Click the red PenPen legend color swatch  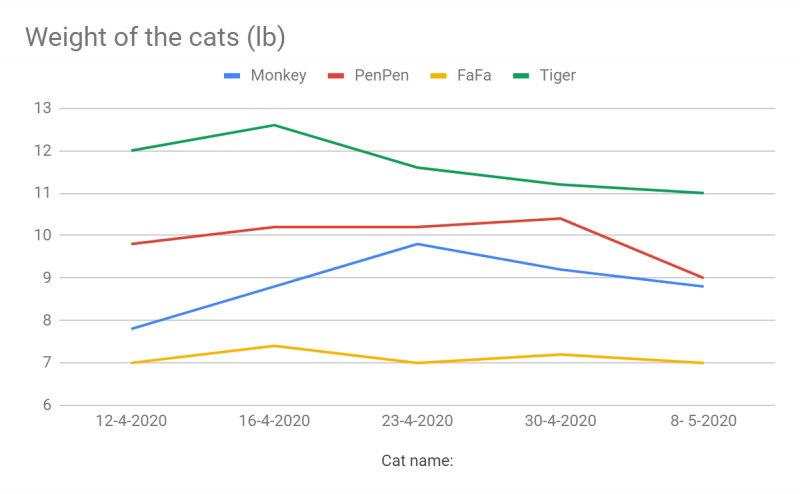[x=336, y=76]
